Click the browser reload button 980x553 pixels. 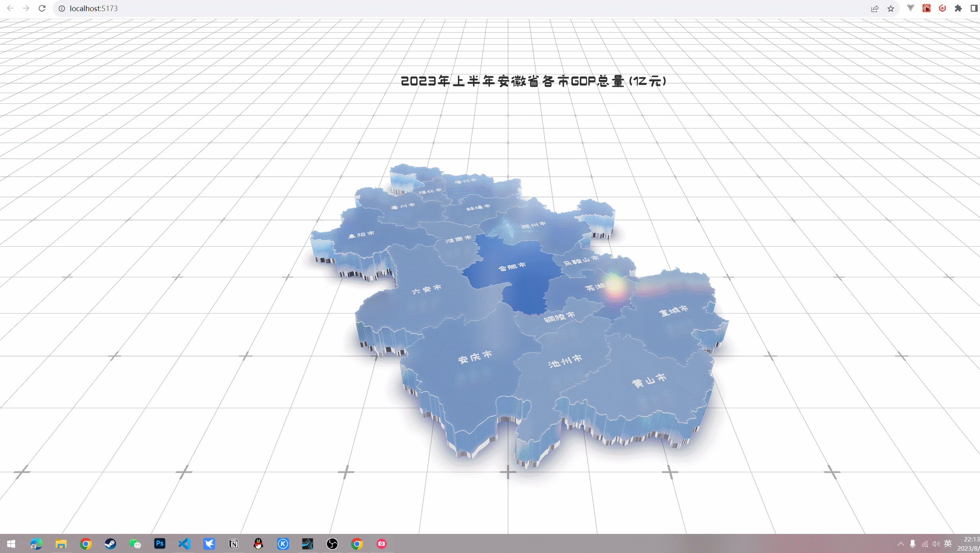point(42,8)
